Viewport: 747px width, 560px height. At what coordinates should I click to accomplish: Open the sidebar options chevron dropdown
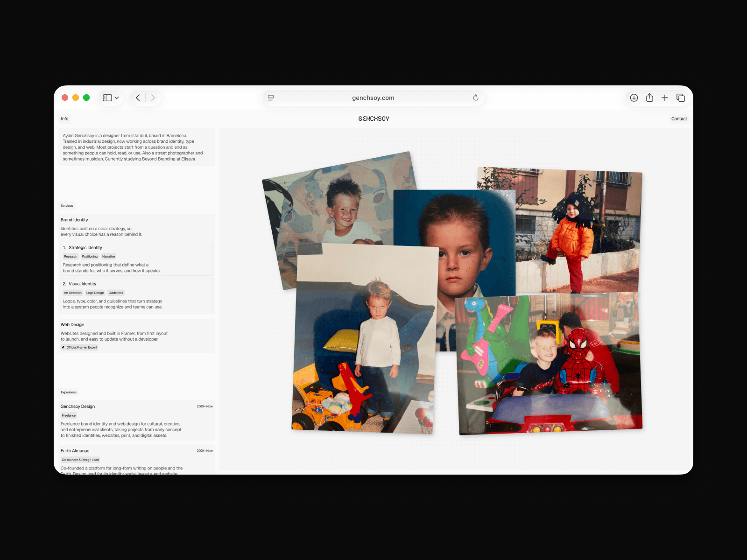coord(117,98)
